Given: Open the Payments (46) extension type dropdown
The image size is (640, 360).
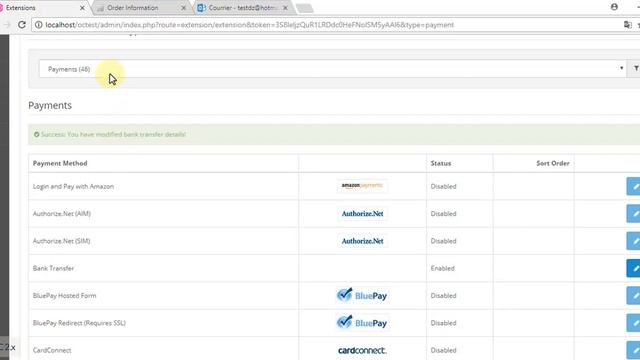Looking at the screenshot, I should pyautogui.click(x=333, y=69).
